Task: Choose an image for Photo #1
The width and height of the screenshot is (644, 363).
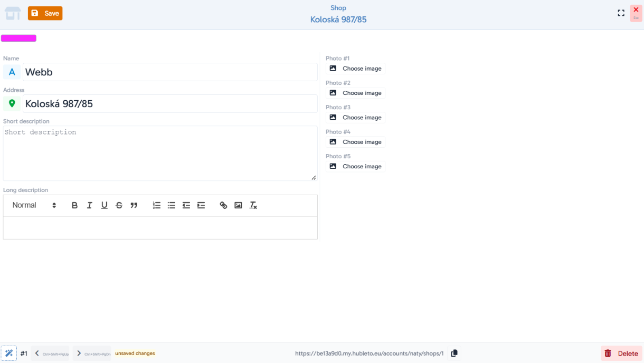Action: [x=356, y=69]
